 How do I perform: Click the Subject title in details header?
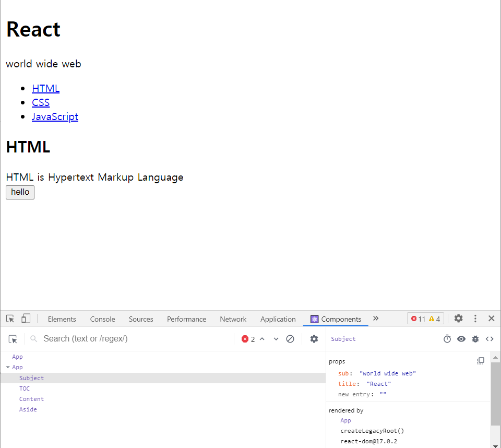click(x=343, y=339)
